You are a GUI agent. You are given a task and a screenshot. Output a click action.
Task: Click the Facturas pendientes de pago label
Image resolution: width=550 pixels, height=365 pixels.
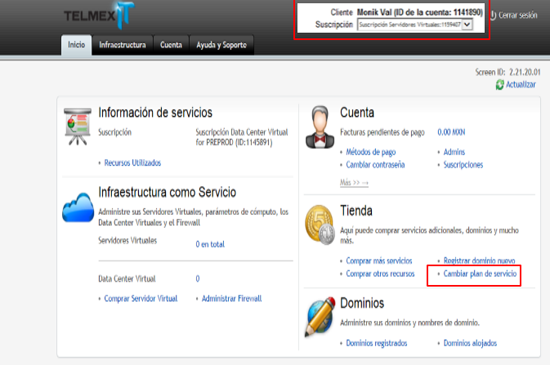tap(382, 132)
